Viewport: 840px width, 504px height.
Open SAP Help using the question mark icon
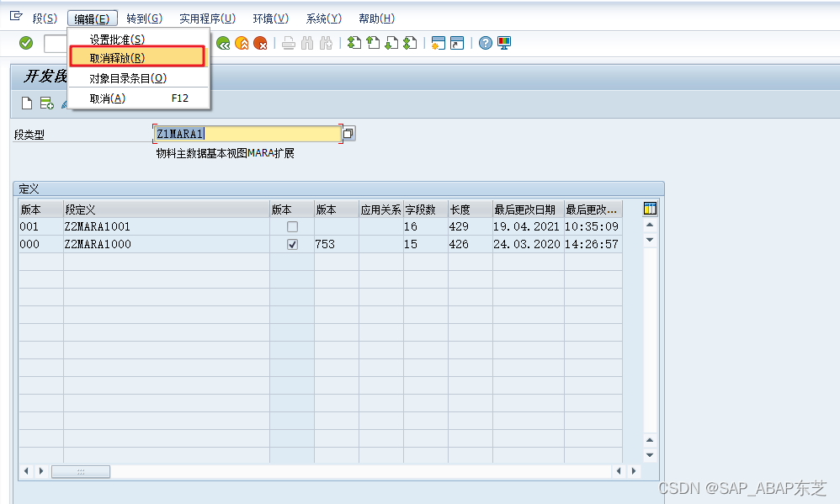tap(484, 43)
